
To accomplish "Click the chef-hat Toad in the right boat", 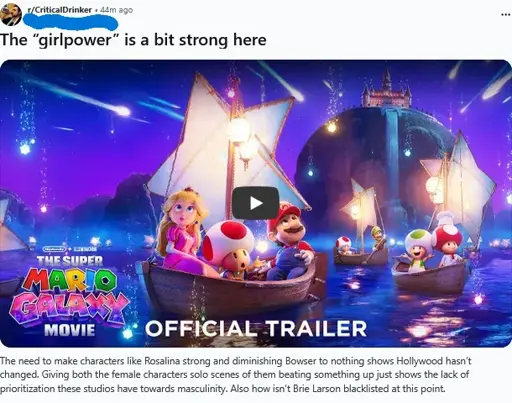I will 448,239.
